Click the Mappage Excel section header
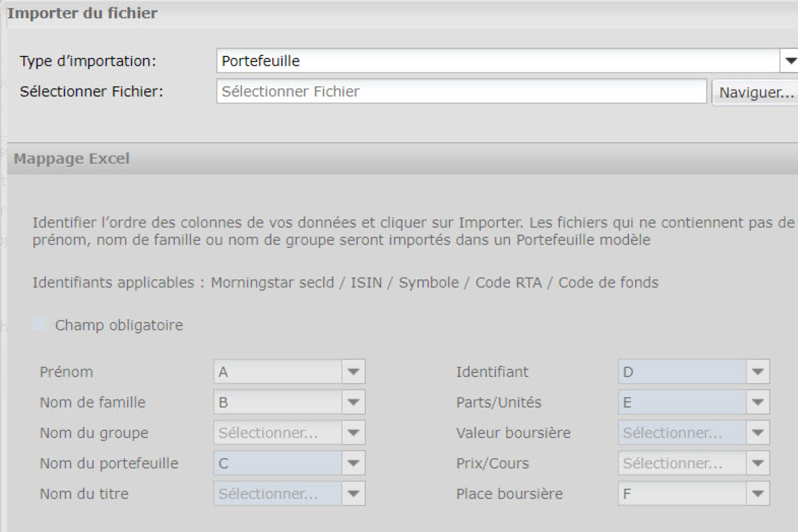Image resolution: width=798 pixels, height=532 pixels. point(72,159)
